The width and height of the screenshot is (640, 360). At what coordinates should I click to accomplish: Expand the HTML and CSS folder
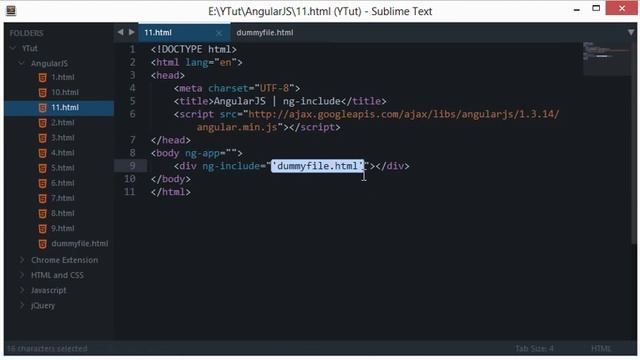coord(22,275)
